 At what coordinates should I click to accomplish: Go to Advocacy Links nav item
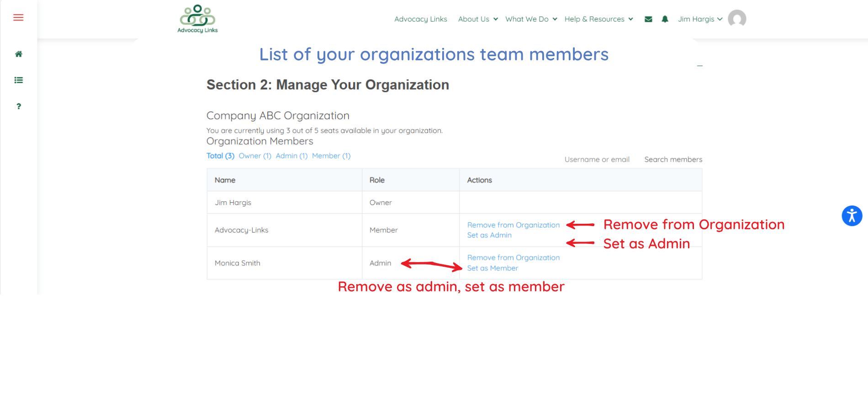(420, 19)
